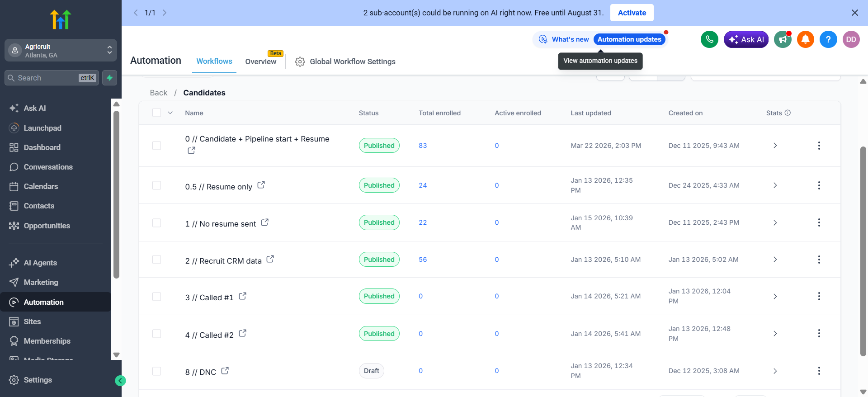868x397 pixels.
Task: Check the box for 0.5 // Resume only
Action: point(157,185)
